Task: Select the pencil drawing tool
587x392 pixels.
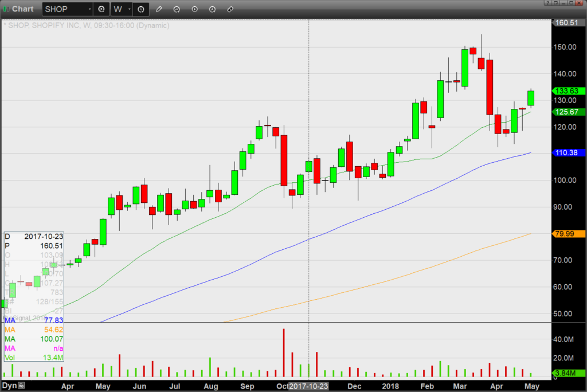Action: 159,9
